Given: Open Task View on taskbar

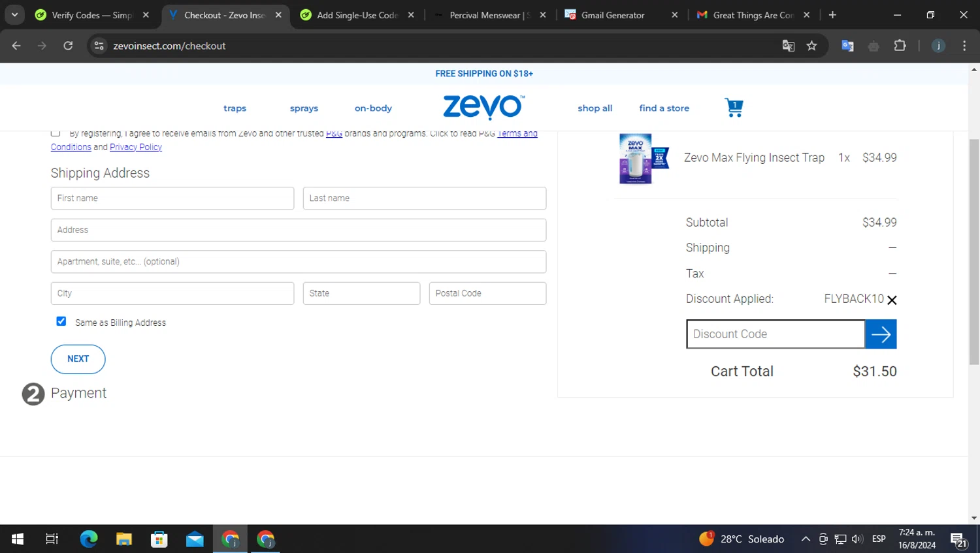Looking at the screenshot, I should coord(52,539).
